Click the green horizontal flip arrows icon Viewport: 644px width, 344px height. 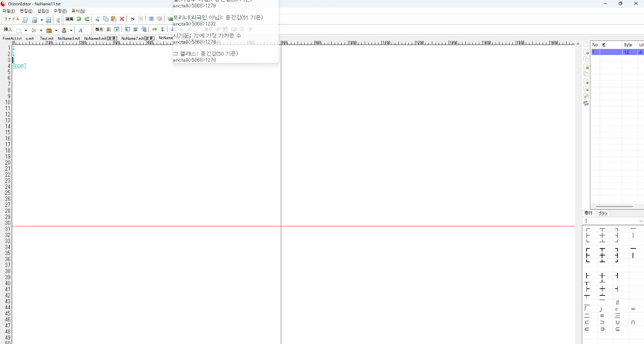click(x=154, y=30)
